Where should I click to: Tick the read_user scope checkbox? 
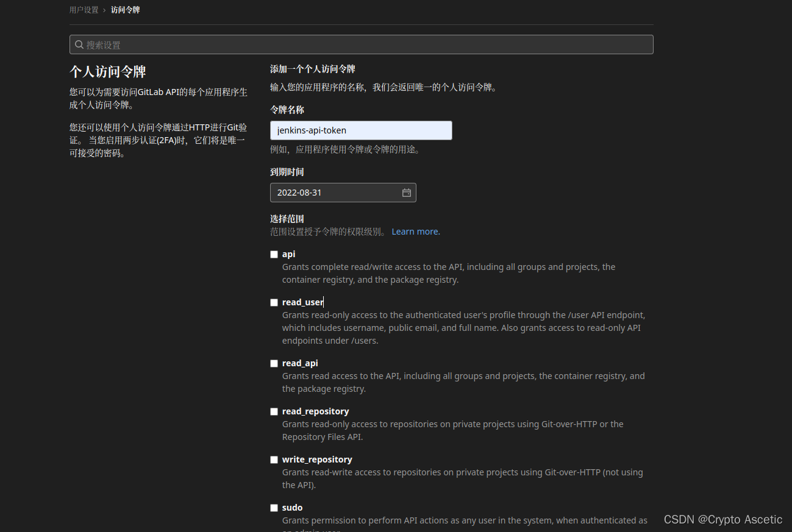pyautogui.click(x=274, y=302)
